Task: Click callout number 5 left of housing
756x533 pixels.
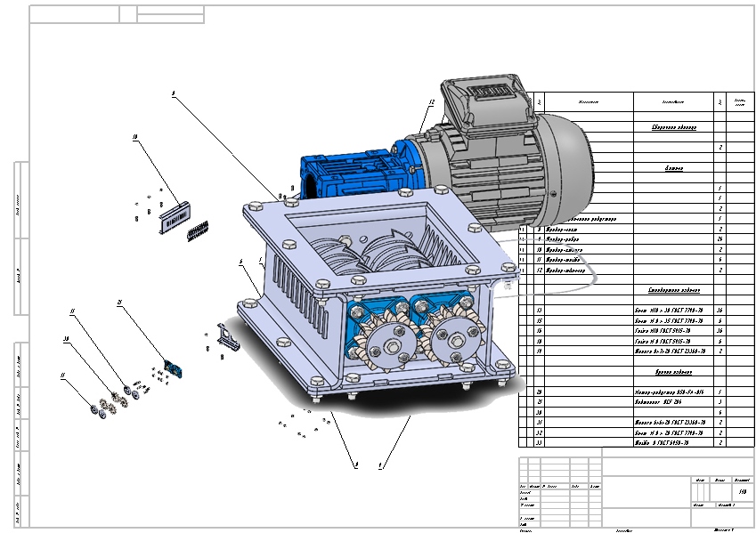Action: click(x=240, y=262)
